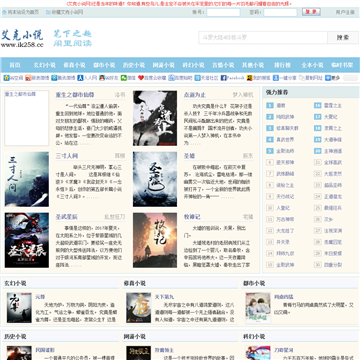Open the 三寸人间 title link
The height and width of the screenshot is (360, 360).
(67, 156)
